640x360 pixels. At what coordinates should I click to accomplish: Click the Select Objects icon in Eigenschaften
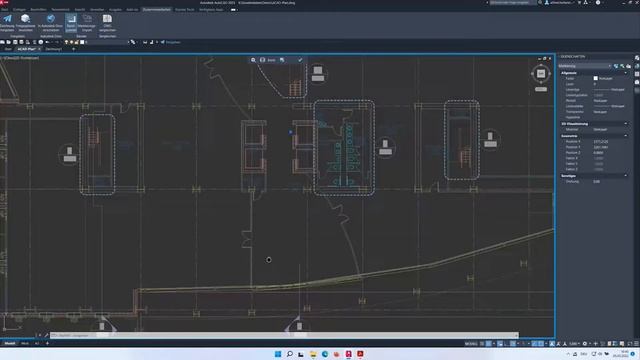[622, 66]
